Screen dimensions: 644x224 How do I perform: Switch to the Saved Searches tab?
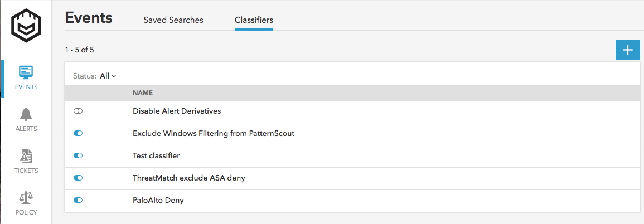click(x=173, y=20)
